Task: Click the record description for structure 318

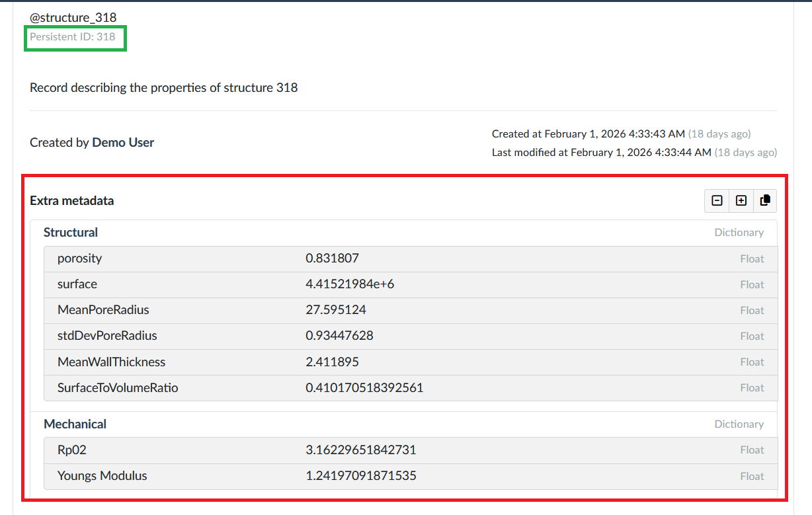Action: pos(164,87)
